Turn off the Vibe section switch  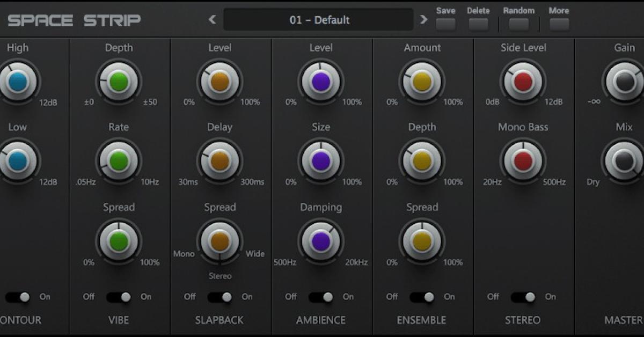tap(119, 296)
